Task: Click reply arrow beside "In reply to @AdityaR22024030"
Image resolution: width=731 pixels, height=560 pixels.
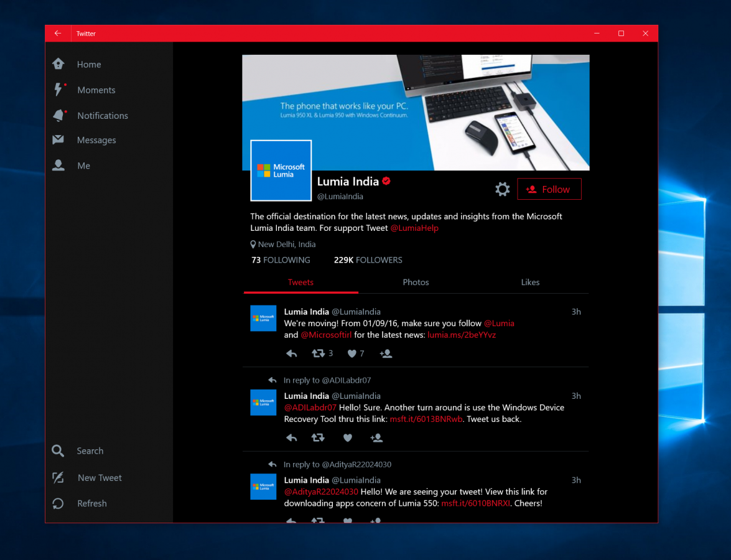Action: pos(272,464)
